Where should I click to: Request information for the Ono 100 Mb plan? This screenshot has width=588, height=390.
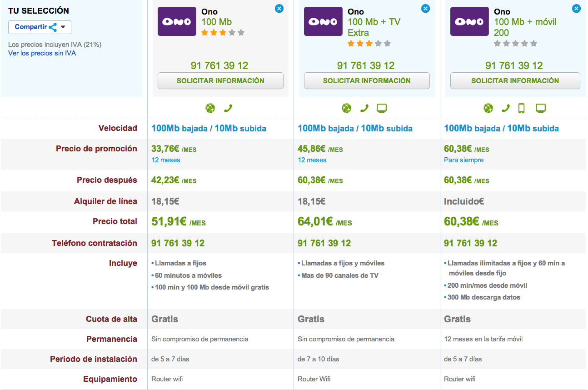[x=220, y=80]
